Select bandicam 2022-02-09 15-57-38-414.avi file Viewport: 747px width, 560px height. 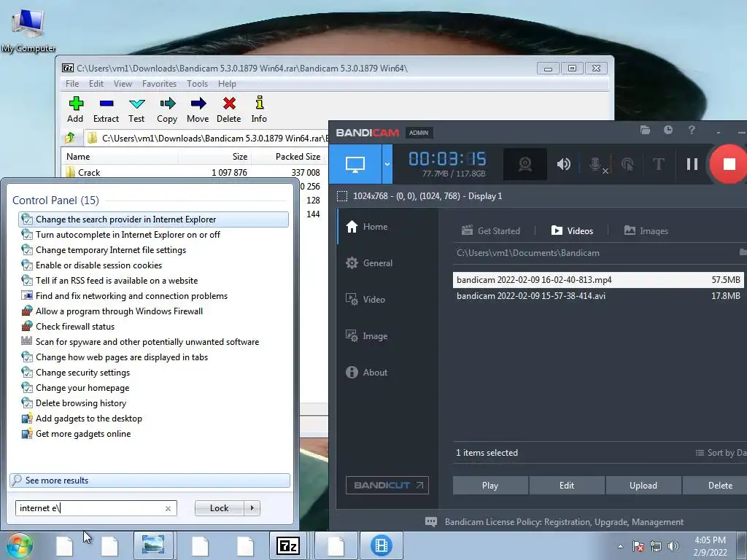click(x=598, y=296)
